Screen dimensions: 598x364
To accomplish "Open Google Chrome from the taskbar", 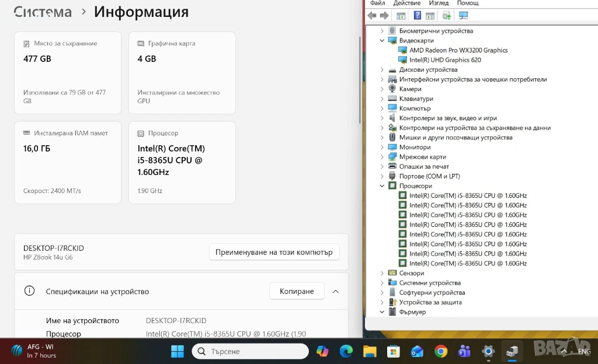I will (x=441, y=351).
